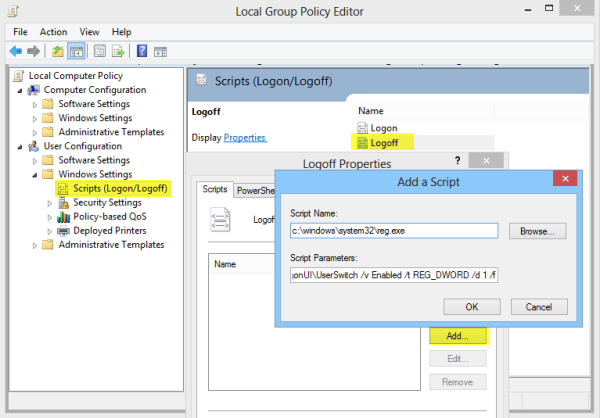Screen dimensions: 600x418
Task: Click the Export List toolbar icon
Action: [x=119, y=51]
